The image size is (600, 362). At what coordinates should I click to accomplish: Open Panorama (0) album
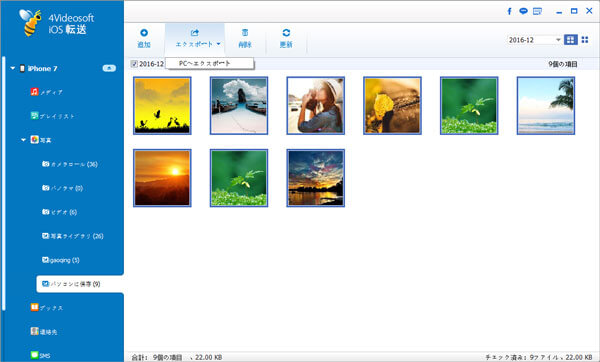click(62, 188)
